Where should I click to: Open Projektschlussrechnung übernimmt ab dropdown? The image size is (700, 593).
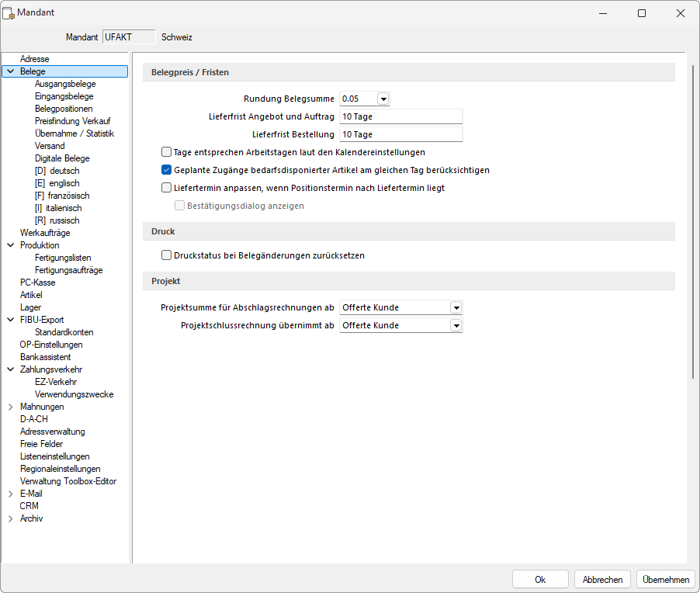click(x=456, y=326)
